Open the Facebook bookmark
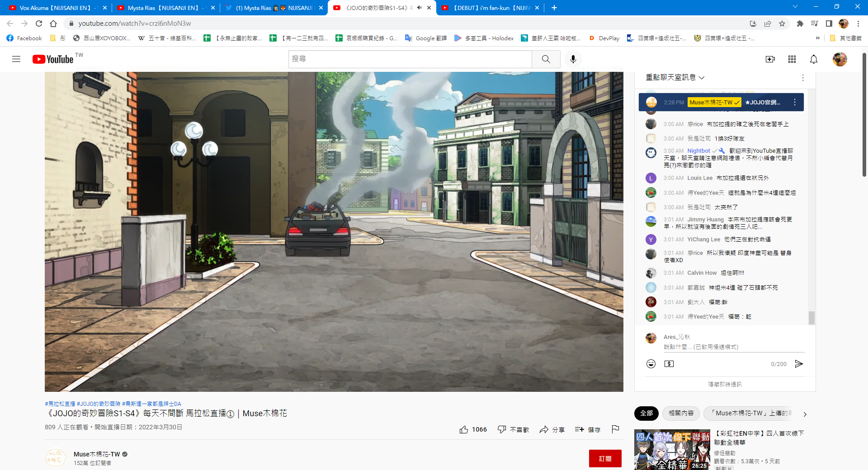 tap(24, 38)
